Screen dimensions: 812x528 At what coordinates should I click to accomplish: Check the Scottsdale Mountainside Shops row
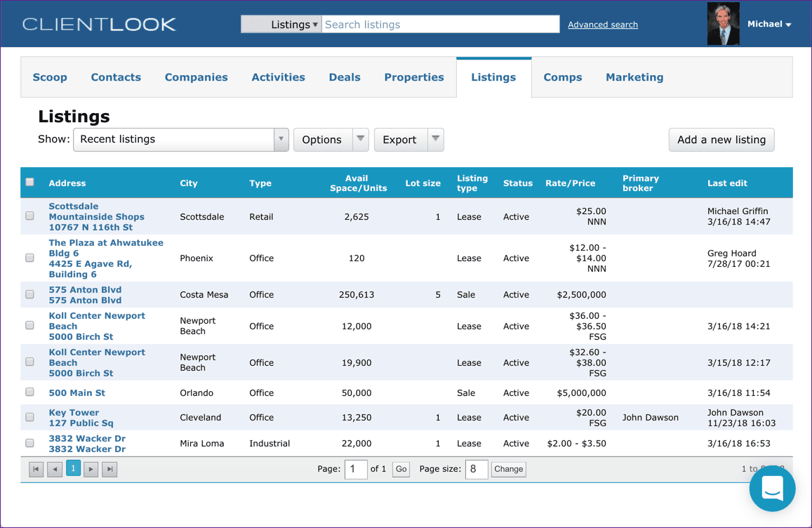click(30, 216)
